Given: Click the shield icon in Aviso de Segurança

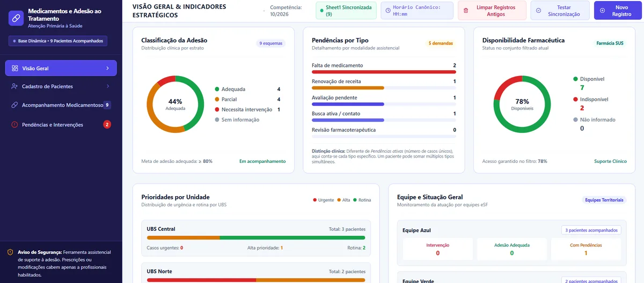Looking at the screenshot, I should 10,252.
